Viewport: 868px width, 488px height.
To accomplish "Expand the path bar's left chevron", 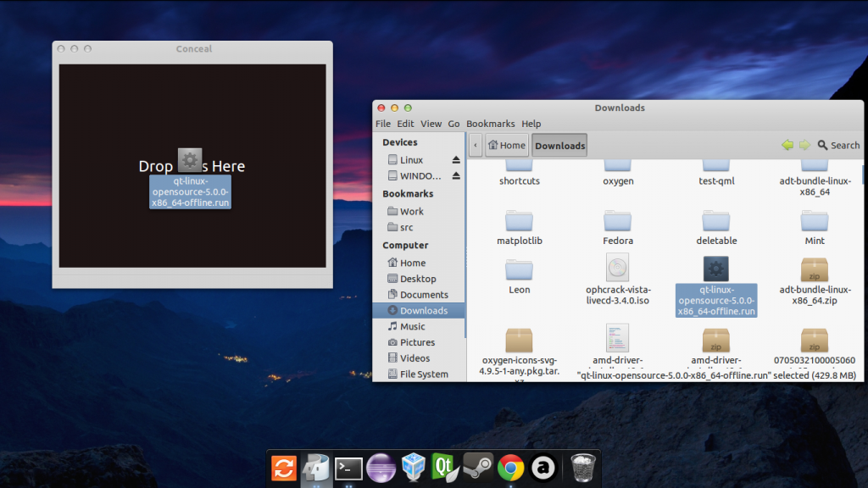I will pos(476,146).
